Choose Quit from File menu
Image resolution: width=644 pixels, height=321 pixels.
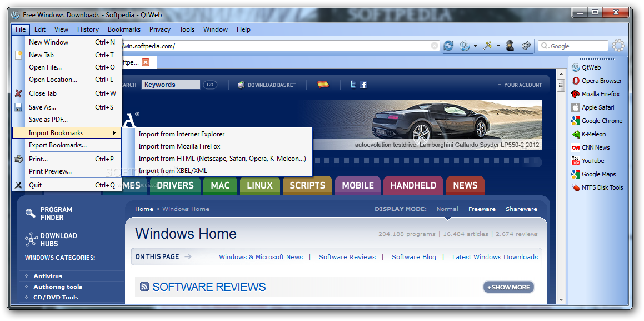(x=67, y=185)
